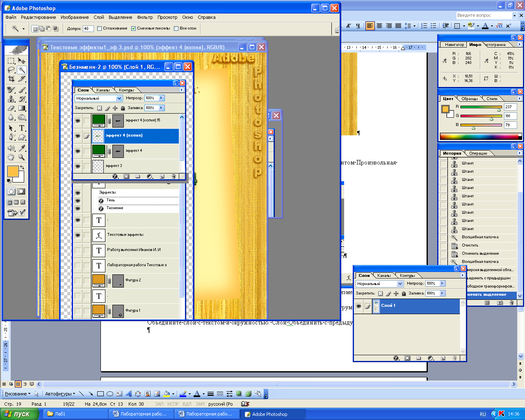Open the История palette options arrow
Screen dimensions: 525x420
point(520,153)
